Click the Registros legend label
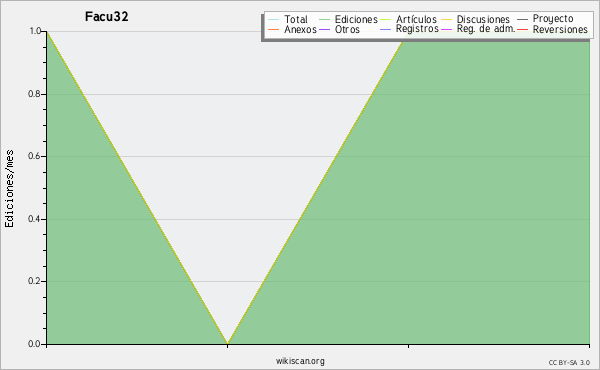Viewport: 600px width, 370px height. pos(417,29)
